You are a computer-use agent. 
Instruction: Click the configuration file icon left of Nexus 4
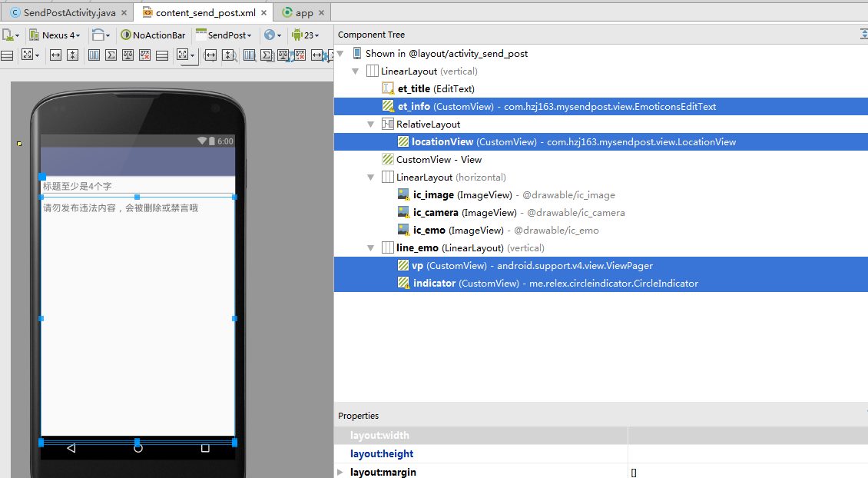11,35
